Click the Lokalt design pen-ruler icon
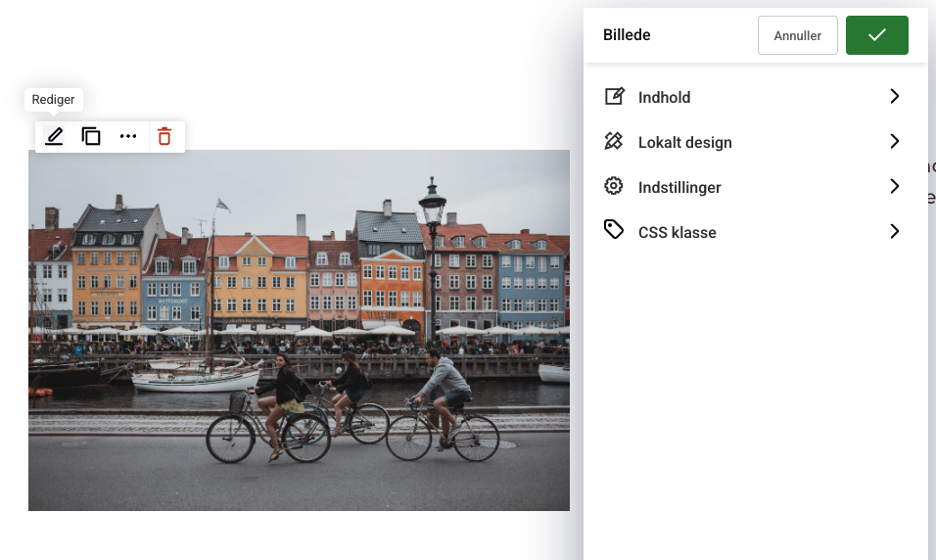This screenshot has width=936, height=560. point(614,141)
